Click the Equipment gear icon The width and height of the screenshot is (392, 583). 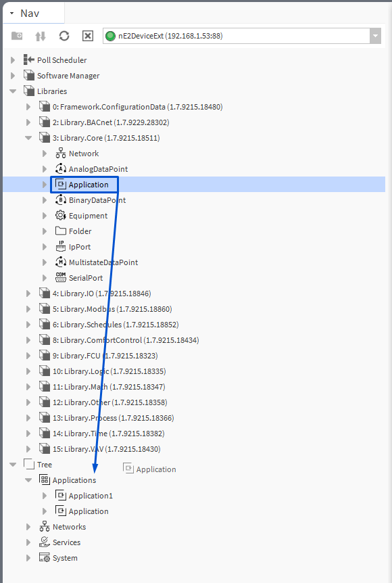point(59,215)
